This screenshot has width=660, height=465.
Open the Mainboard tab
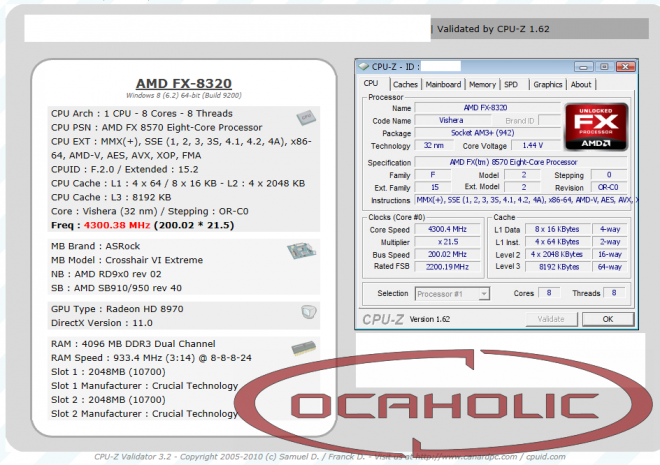[x=443, y=85]
